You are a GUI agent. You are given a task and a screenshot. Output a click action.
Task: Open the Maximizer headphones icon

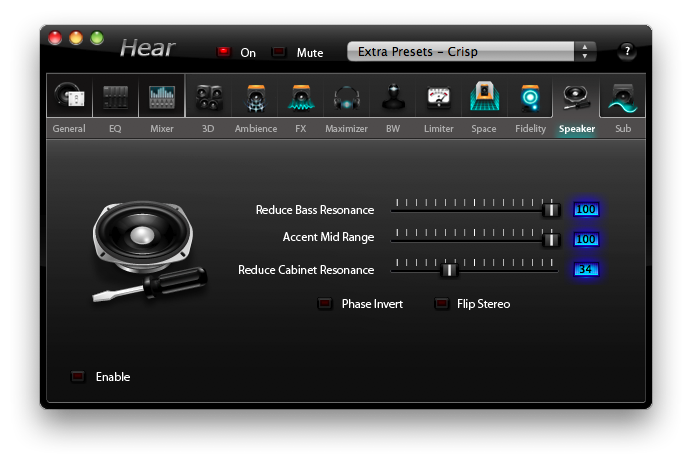click(x=347, y=98)
